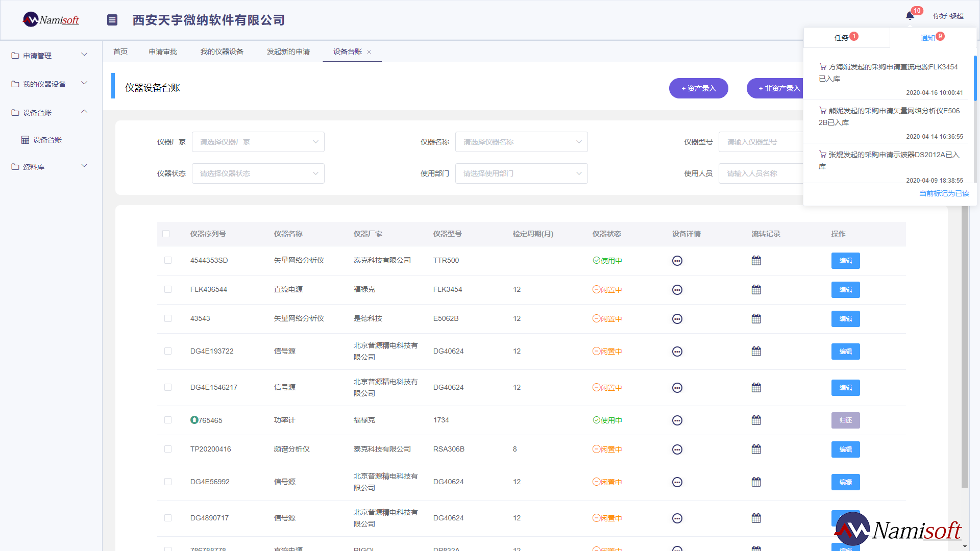The height and width of the screenshot is (551, 980).
Task: Click cart icon of 方海娟 notification
Action: coord(823,67)
